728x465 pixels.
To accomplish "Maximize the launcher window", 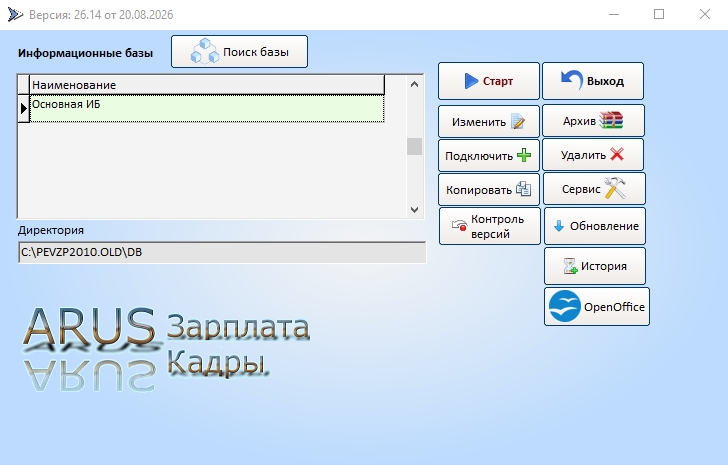I will [659, 14].
